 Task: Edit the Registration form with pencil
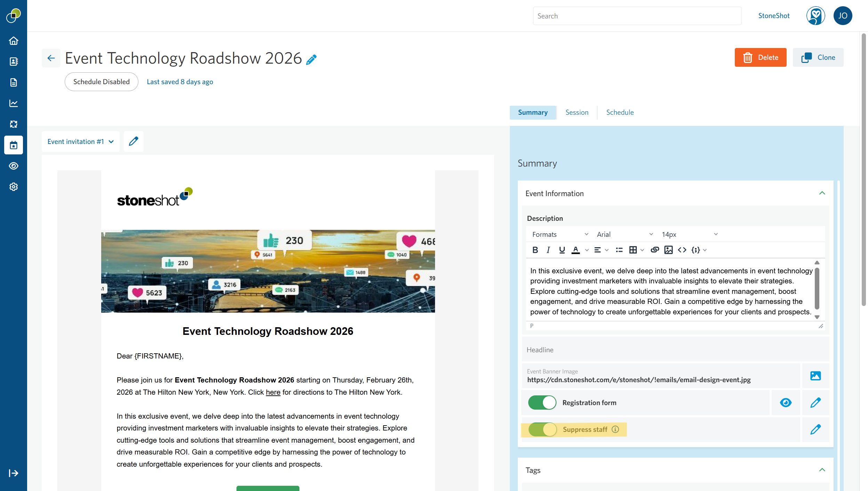[815, 403]
